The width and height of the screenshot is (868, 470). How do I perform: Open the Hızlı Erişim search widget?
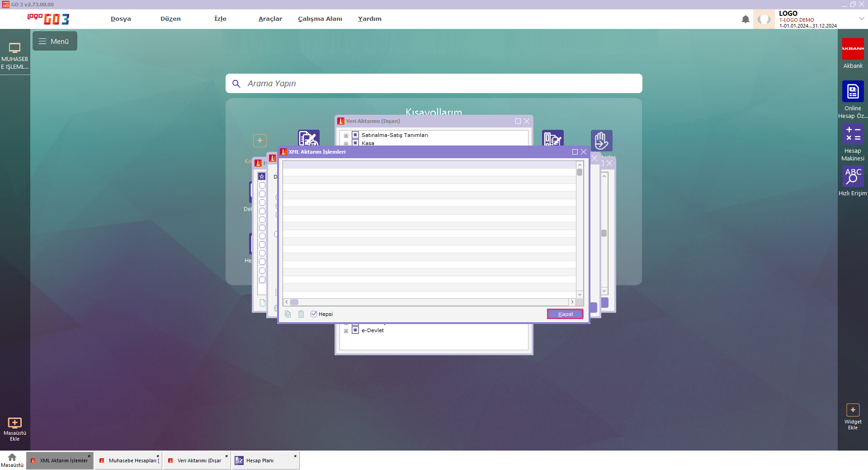853,176
